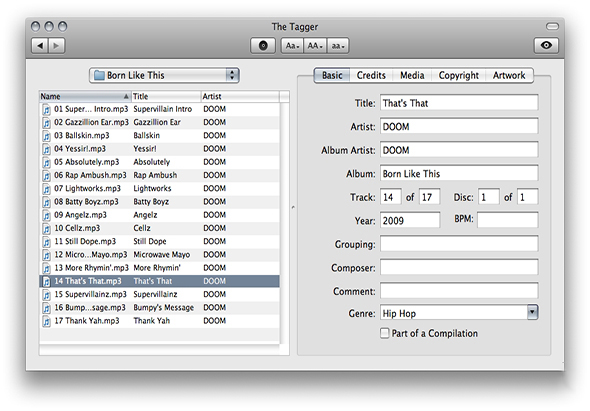Switch to the Copyright tab
590x411 pixels.
click(459, 75)
